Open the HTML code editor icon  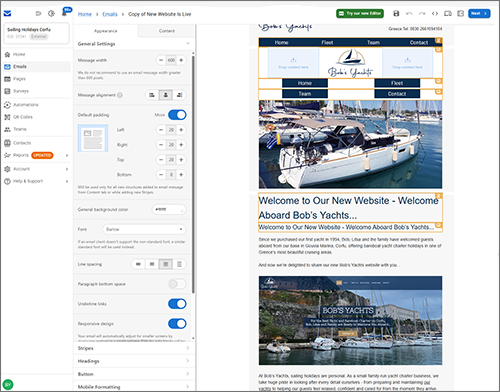[x=435, y=13]
